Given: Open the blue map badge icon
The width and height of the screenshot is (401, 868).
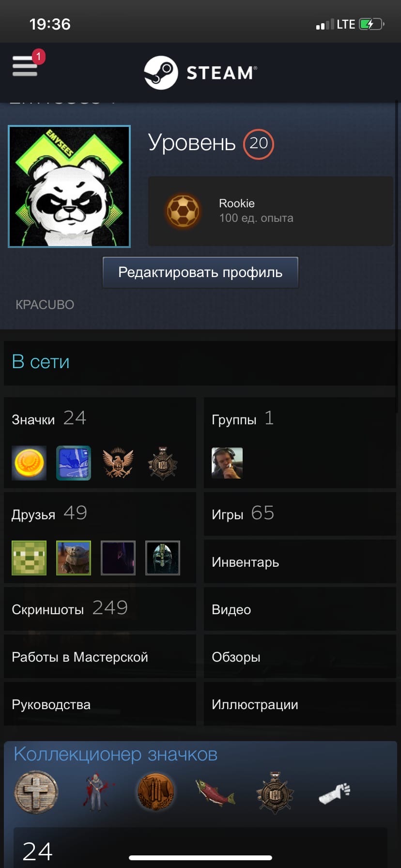Looking at the screenshot, I should click(74, 463).
